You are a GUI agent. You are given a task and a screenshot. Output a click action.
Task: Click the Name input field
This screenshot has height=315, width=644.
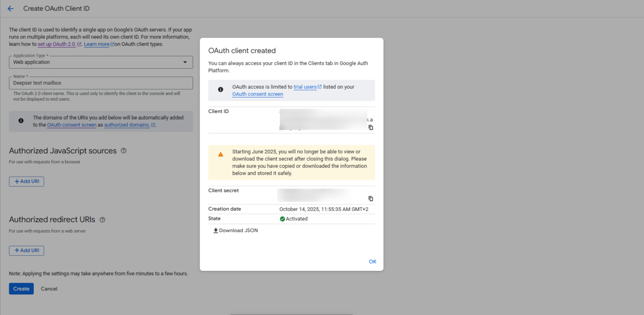[101, 83]
